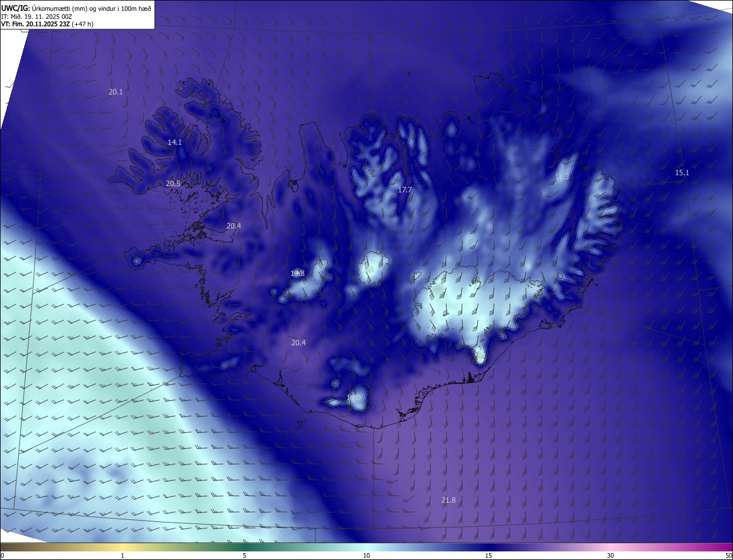Click the 14.8 value in west-central Iceland
The height and width of the screenshot is (560, 733).
pos(297,273)
